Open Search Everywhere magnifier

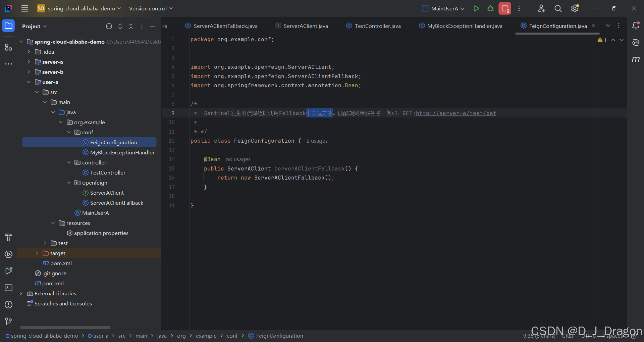pos(558,8)
